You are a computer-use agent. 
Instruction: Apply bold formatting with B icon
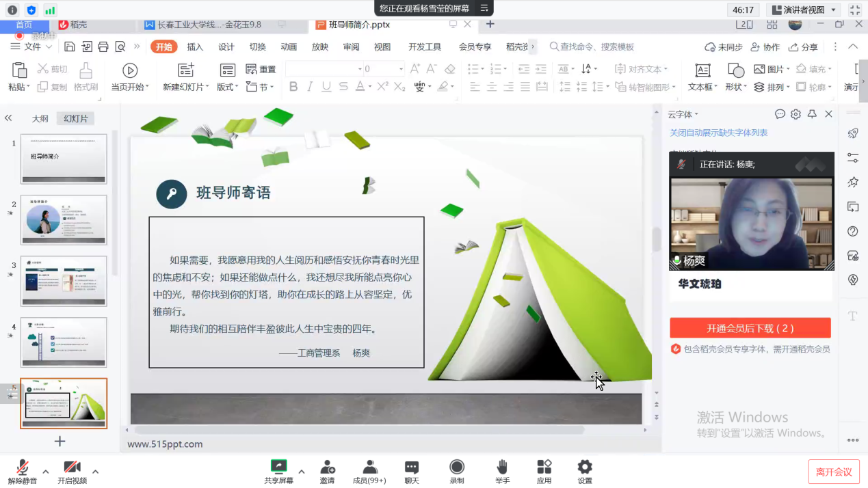click(x=293, y=87)
